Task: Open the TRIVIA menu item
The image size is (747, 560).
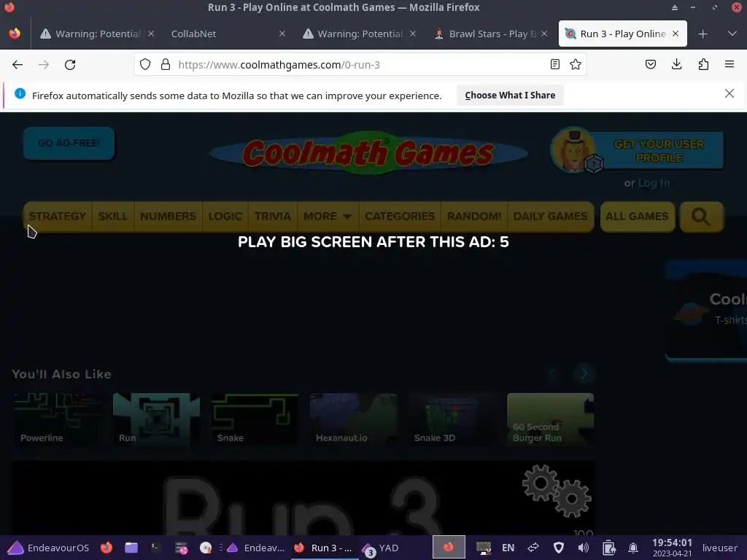Action: point(273,216)
